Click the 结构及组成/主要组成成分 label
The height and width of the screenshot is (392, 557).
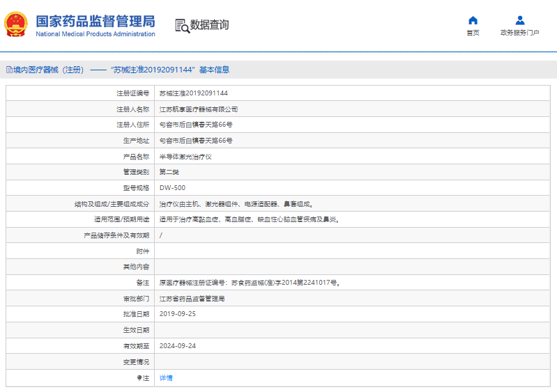[112, 204]
